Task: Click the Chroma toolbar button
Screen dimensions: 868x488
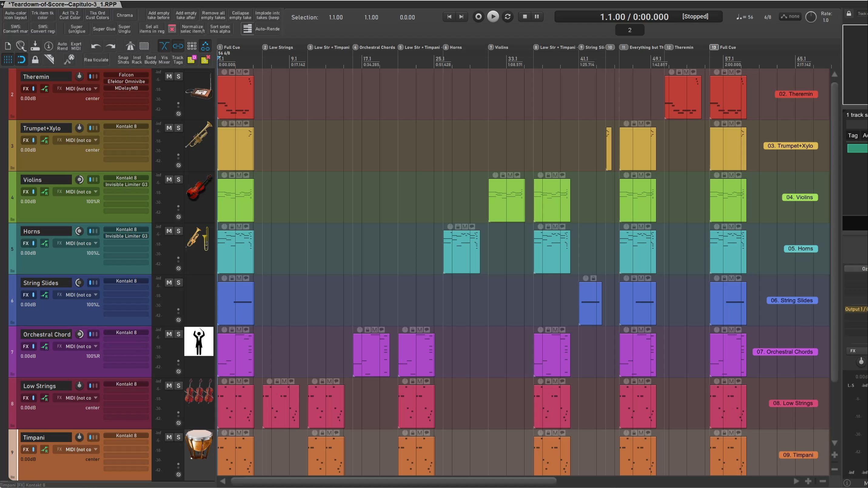Action: click(x=125, y=15)
